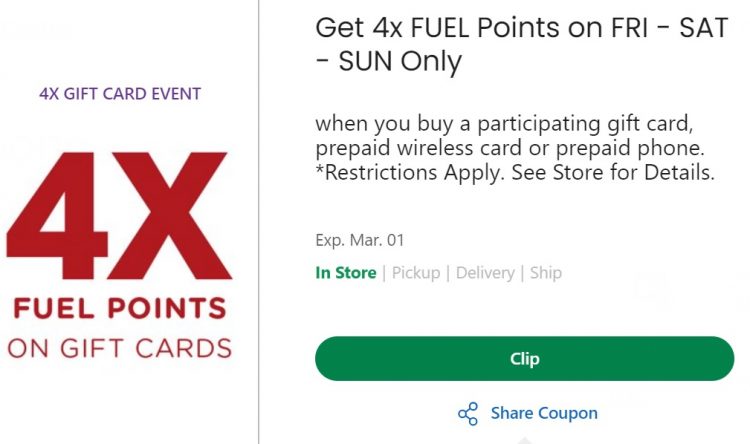
Task: Click the red FUEL POINTS text in image
Action: point(120,308)
